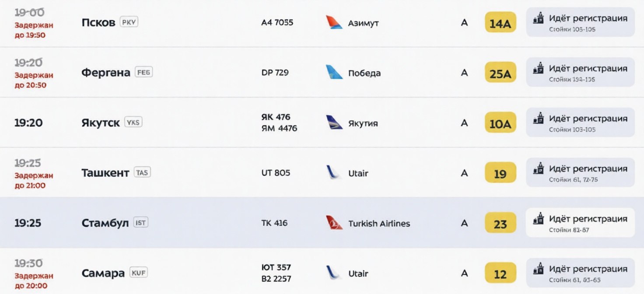Open the Стамбул destination link
The width and height of the screenshot is (644, 294).
click(x=105, y=223)
